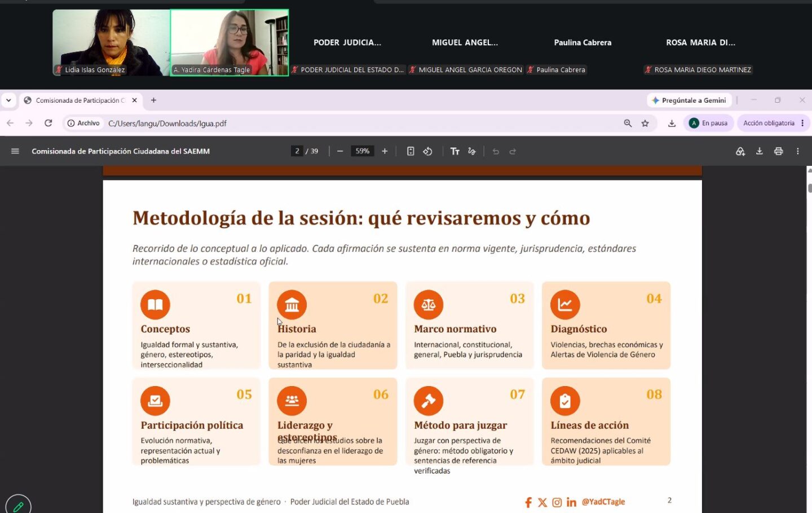Select the text annotation tool
The height and width of the screenshot is (513, 812).
[x=454, y=151]
